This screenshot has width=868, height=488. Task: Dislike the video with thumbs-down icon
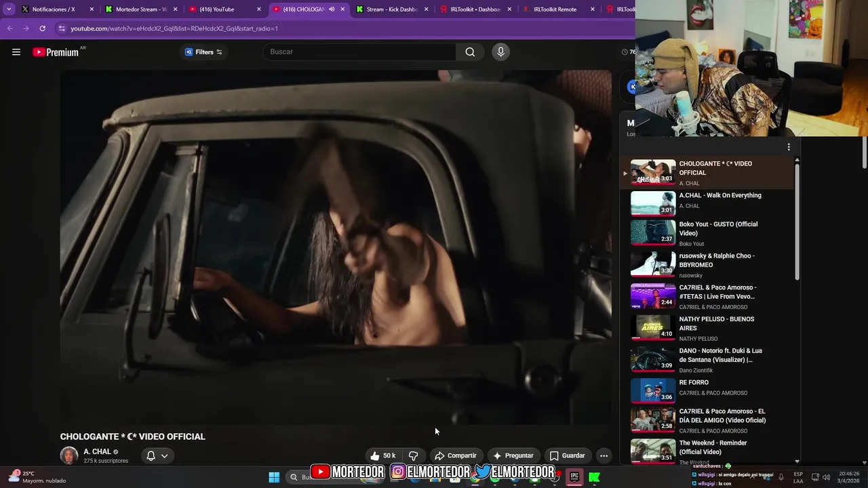(413, 455)
